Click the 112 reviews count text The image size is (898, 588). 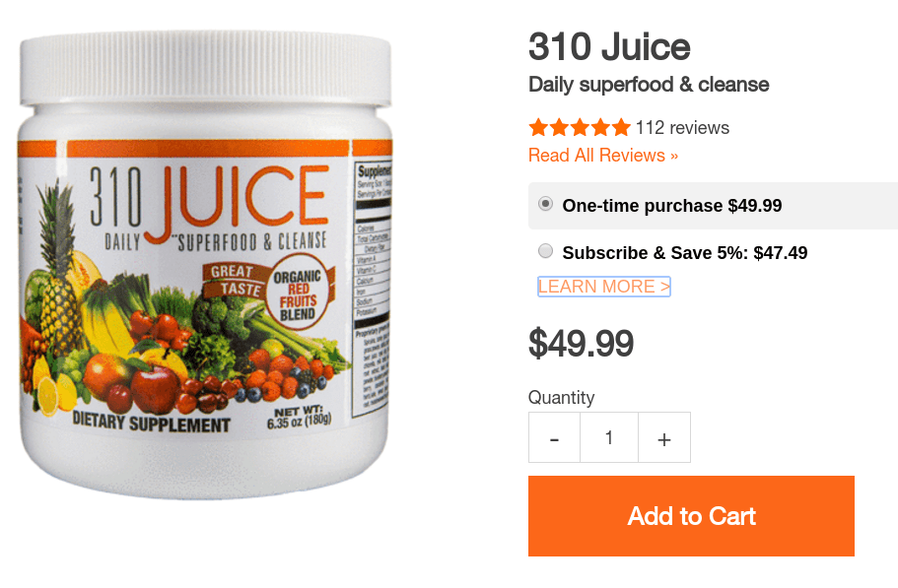coord(683,128)
